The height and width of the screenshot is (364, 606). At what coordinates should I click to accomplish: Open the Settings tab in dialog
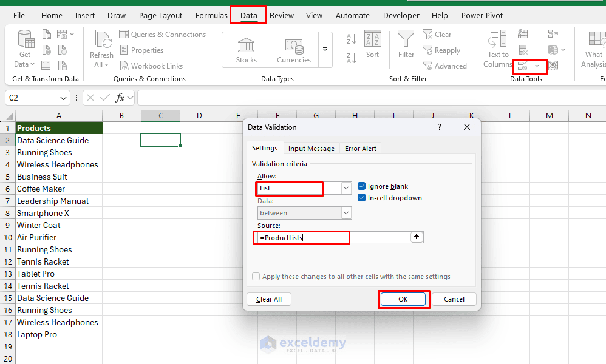pos(265,148)
